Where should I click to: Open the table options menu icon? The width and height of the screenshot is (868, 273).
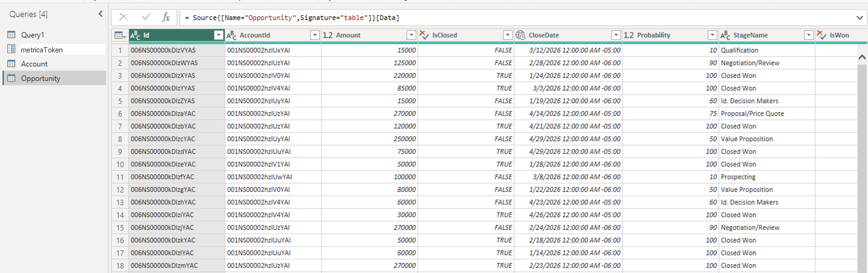coord(120,35)
